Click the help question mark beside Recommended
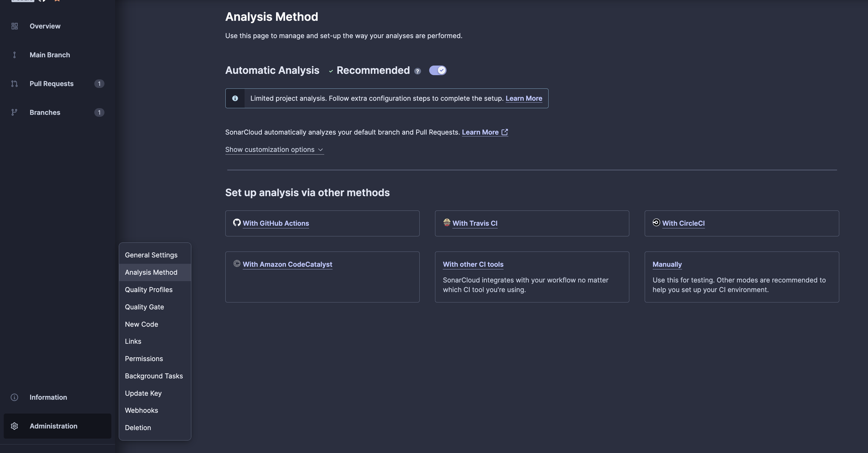The height and width of the screenshot is (453, 868). [417, 71]
